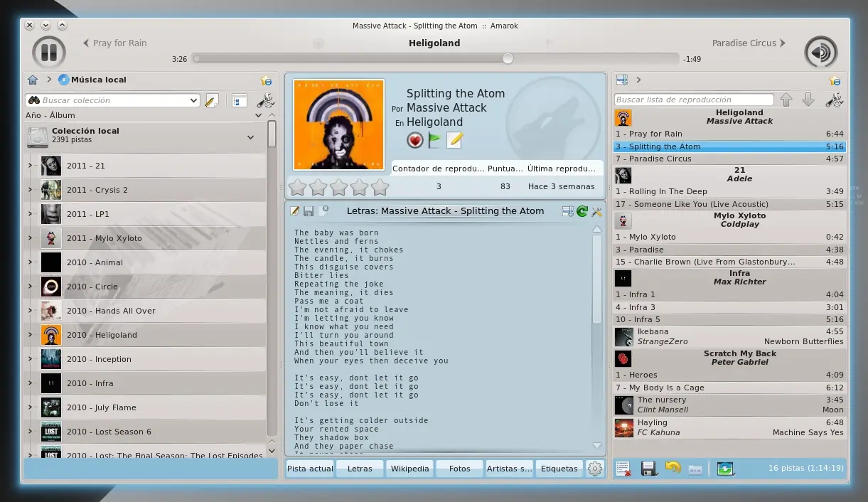Select 2010 - Hands All Over album
Screen dimensions: 868x502
coord(145,311)
